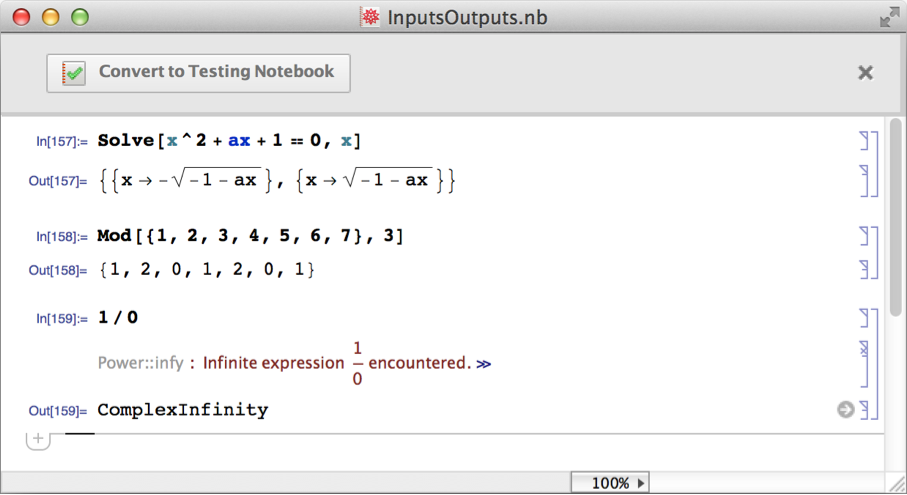This screenshot has width=907, height=495.
Task: Collapse the In[157] cell group outer bracket
Action: coord(875,162)
